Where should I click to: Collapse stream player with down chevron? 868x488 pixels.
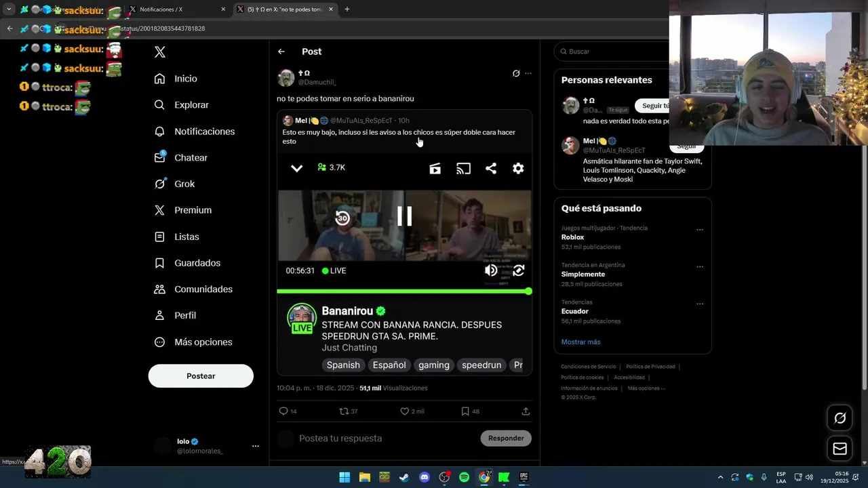296,168
